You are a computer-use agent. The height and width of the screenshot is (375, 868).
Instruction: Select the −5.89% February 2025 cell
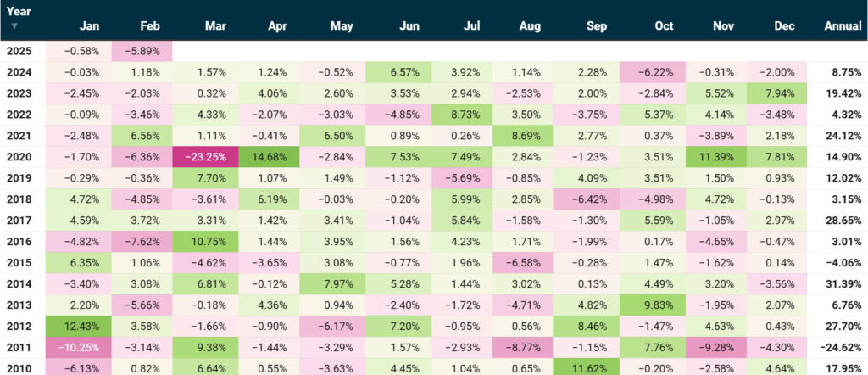pos(142,50)
